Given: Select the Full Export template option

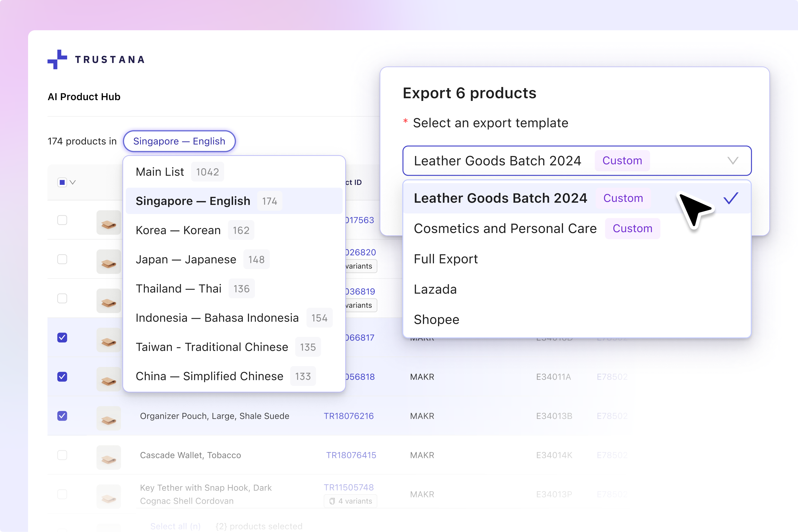Looking at the screenshot, I should [x=446, y=259].
